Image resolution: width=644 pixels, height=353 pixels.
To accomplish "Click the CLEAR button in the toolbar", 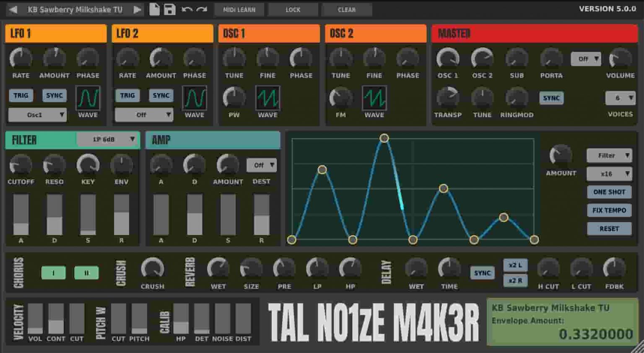I will [x=347, y=9].
